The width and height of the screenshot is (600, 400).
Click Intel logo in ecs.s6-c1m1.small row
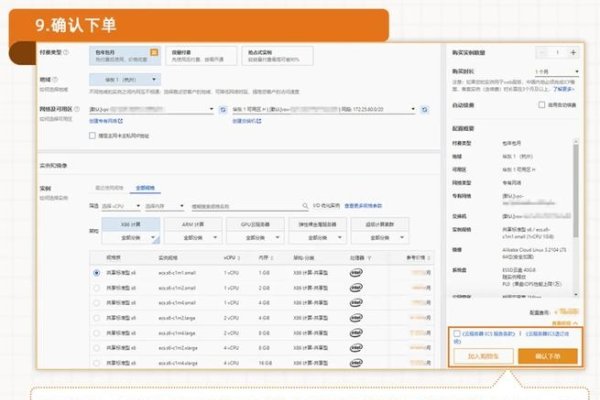point(356,273)
